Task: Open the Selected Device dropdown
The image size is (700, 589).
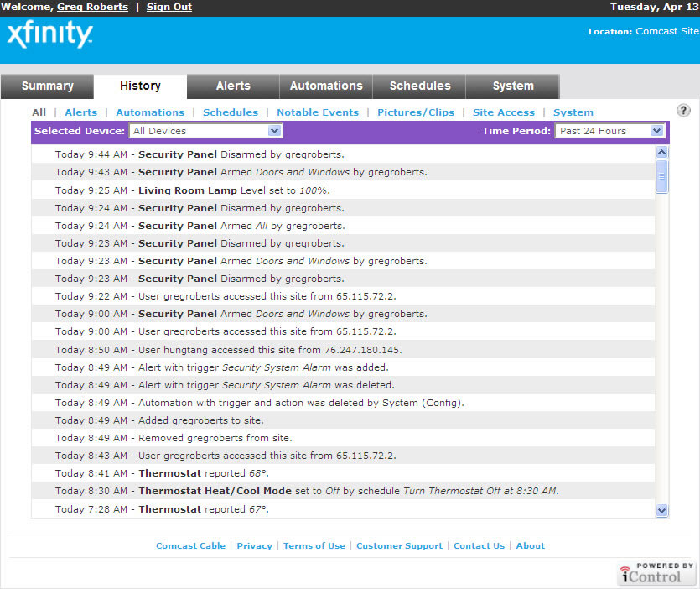Action: [205, 131]
